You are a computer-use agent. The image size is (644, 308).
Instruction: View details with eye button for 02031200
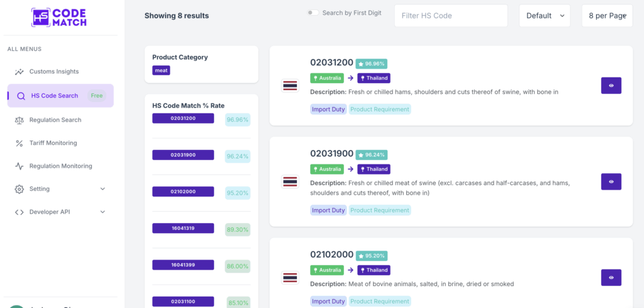pos(611,86)
